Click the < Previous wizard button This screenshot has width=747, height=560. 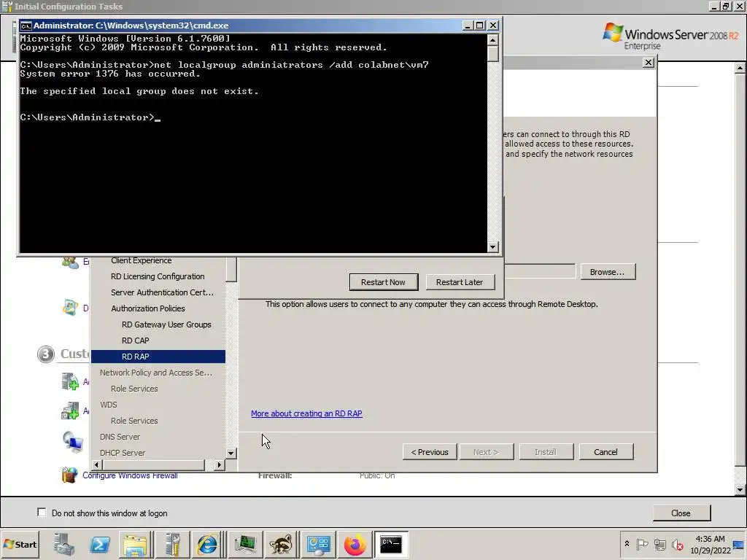coord(430,452)
